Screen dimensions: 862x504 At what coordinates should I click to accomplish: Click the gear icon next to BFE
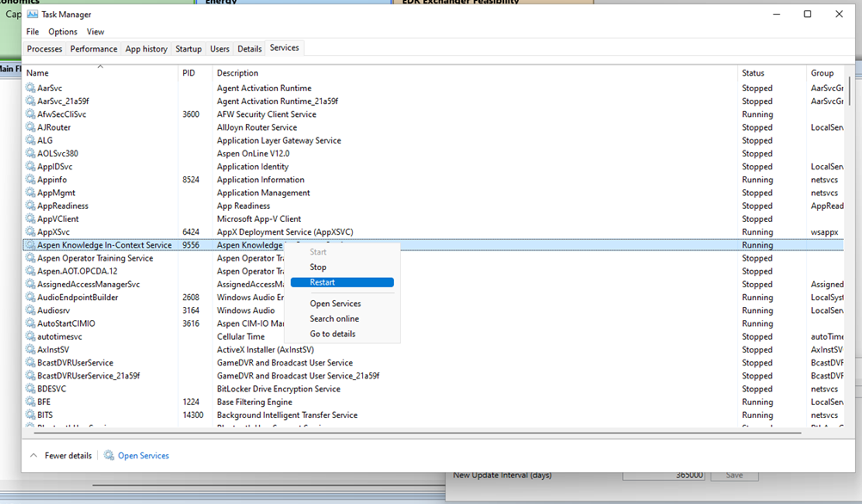(30, 402)
